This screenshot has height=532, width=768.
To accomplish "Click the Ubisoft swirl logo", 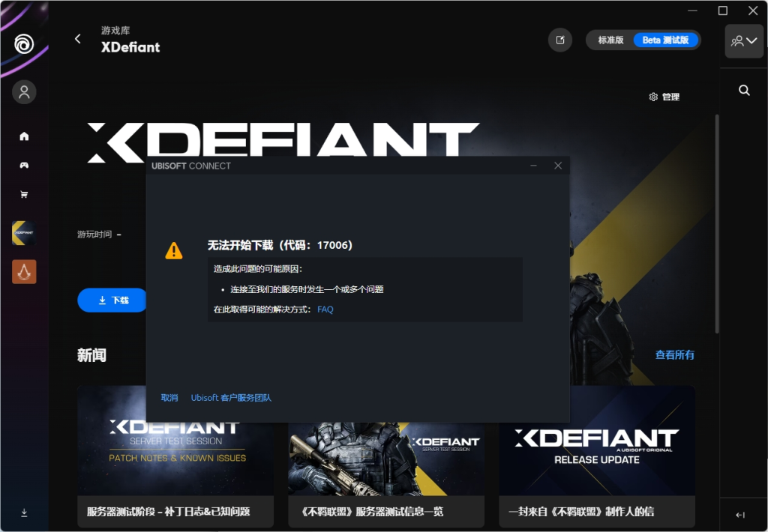I will [24, 43].
